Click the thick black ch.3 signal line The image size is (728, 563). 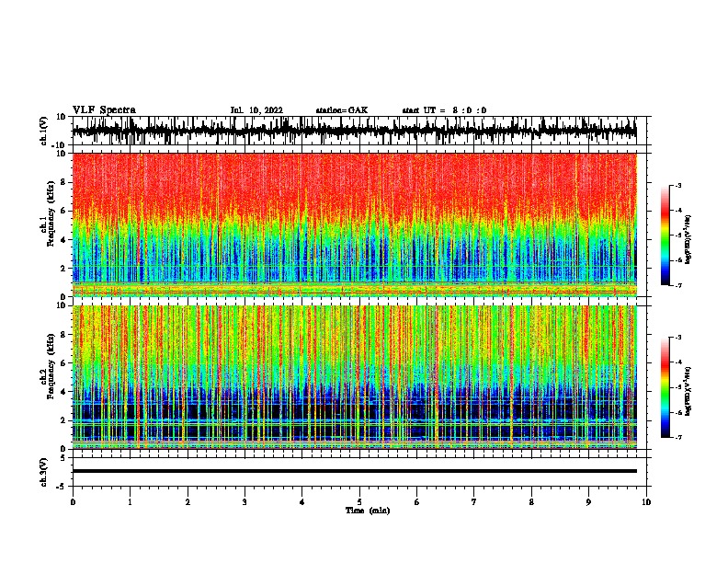[354, 471]
